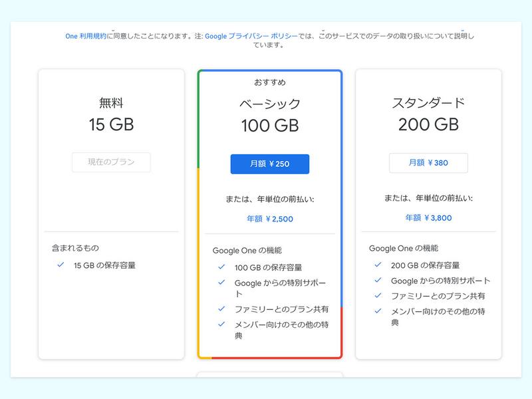This screenshot has width=532, height=399.
Task: Click the Basic plan ファミリーとのプラン共有 checkmark
Action: (x=221, y=309)
